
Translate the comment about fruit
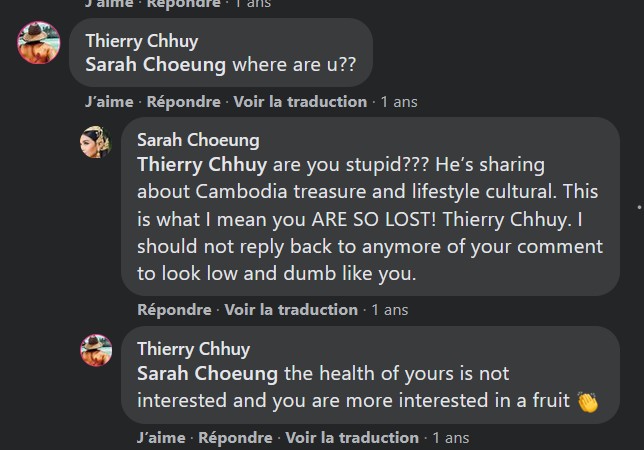coord(352,437)
